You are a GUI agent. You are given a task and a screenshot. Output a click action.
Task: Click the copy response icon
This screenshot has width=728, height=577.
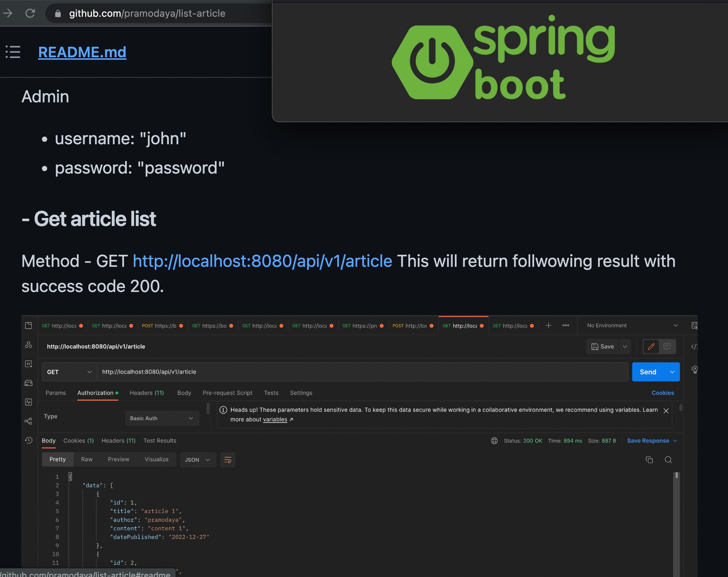tap(649, 460)
